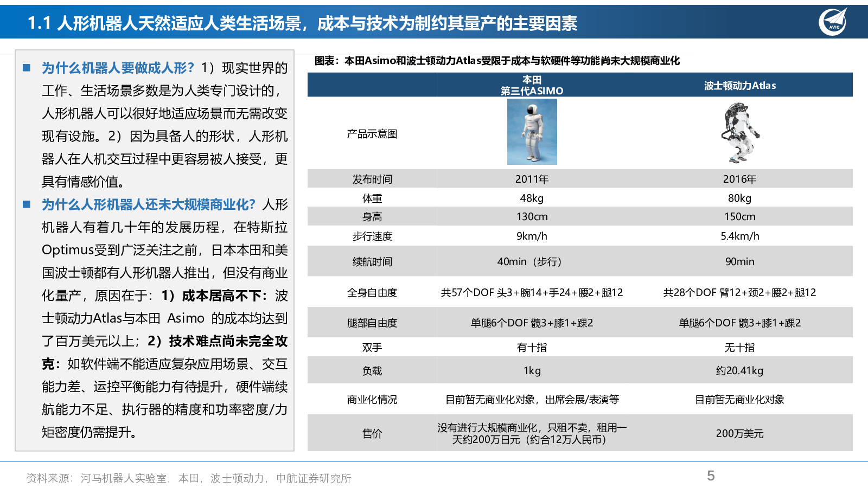The image size is (868, 488).
Task: Click the cell 9km/h
Action: pos(532,236)
